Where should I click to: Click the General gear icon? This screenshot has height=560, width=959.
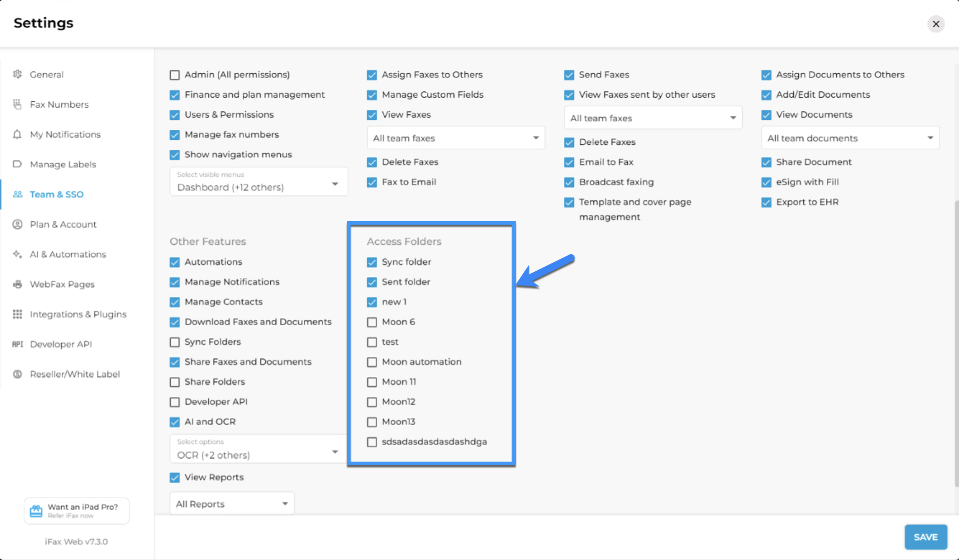pyautogui.click(x=17, y=74)
